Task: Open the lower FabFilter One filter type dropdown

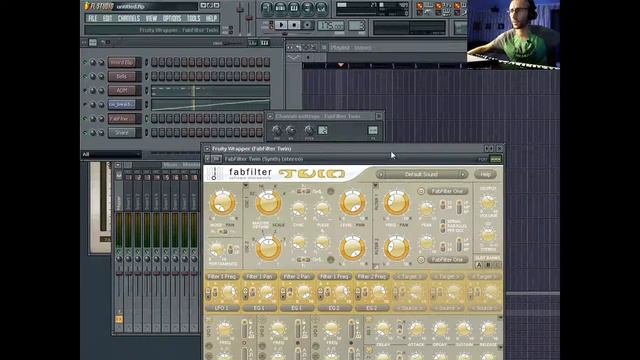Action: (x=447, y=260)
